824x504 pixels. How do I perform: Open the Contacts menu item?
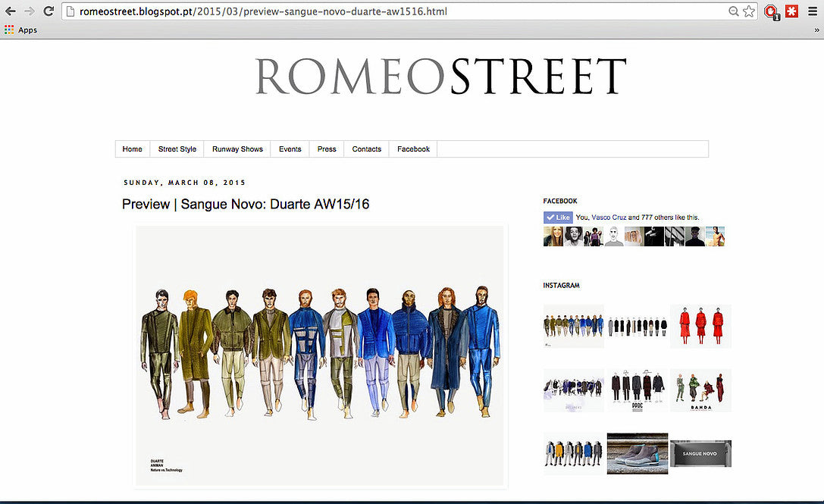(x=367, y=149)
